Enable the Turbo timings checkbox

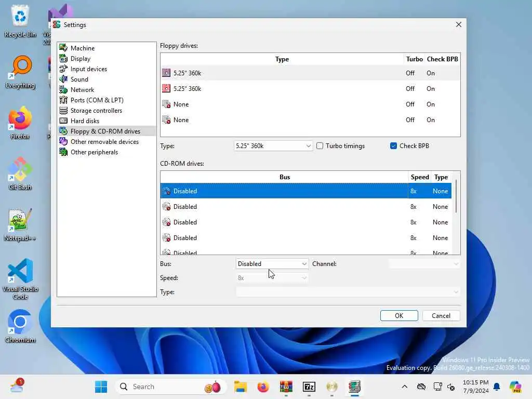click(320, 146)
